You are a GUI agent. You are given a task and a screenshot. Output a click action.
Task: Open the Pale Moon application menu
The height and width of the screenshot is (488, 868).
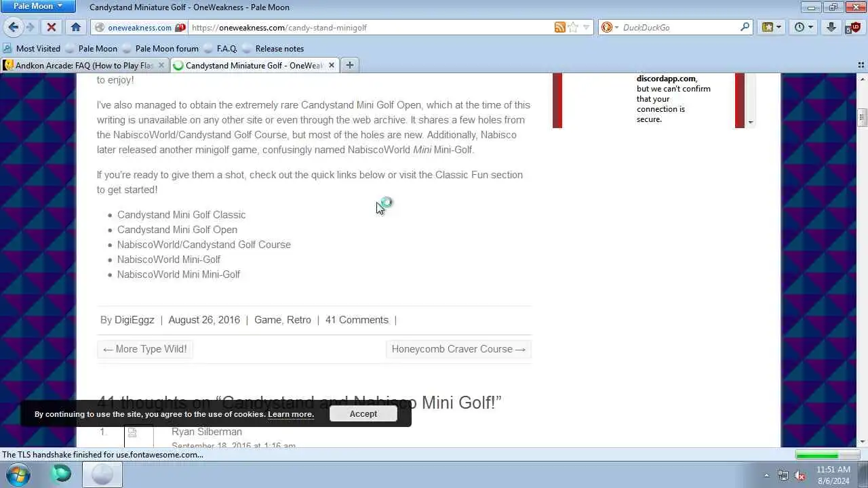click(38, 6)
